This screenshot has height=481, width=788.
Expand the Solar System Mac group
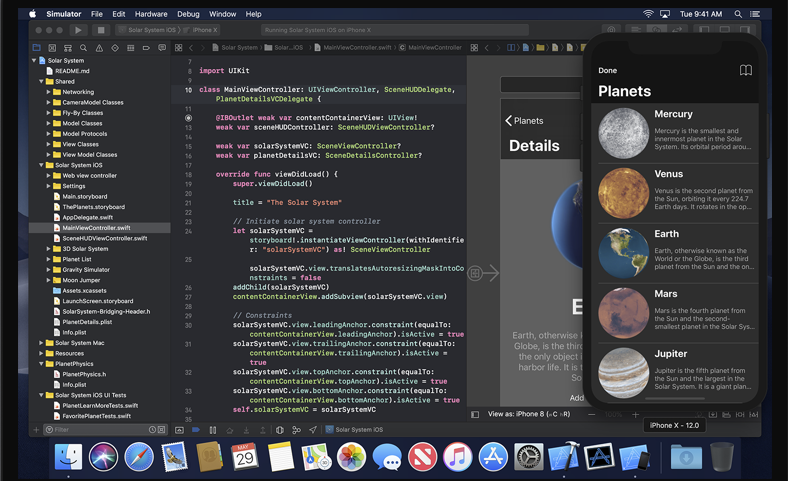[x=41, y=343]
